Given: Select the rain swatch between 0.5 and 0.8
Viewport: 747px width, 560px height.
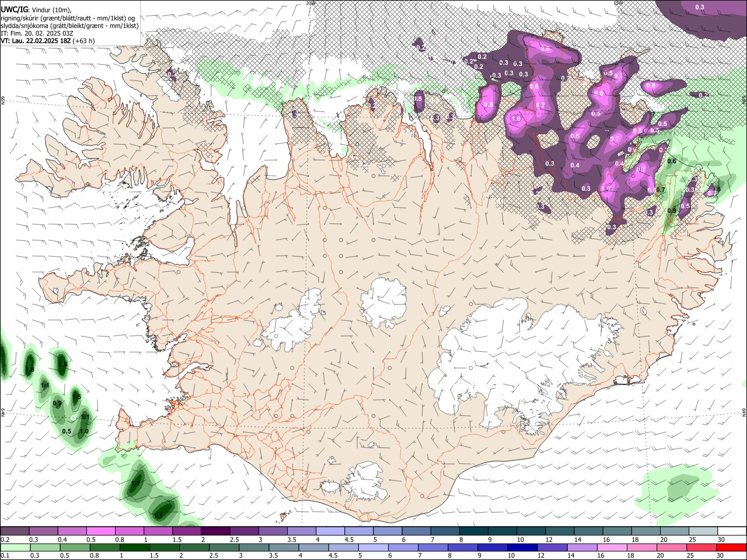Looking at the screenshot, I should point(76,547).
